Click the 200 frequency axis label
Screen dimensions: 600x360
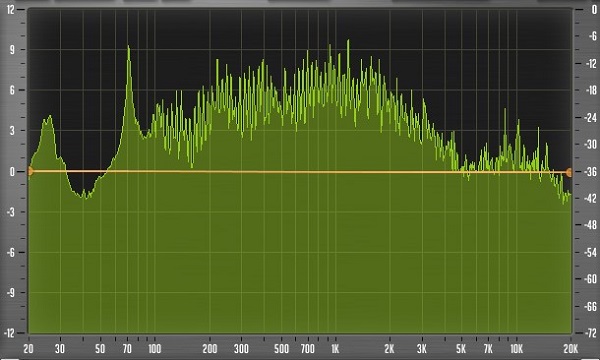coord(210,349)
